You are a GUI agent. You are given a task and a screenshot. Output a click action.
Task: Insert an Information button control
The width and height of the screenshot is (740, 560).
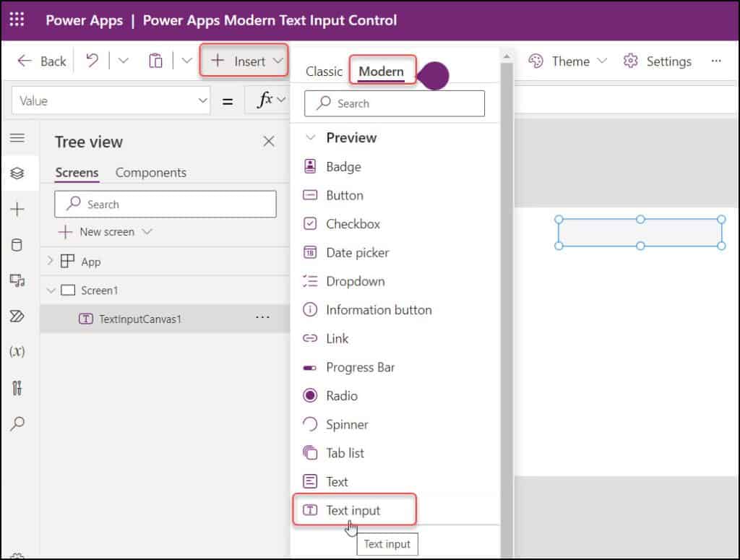coord(379,310)
